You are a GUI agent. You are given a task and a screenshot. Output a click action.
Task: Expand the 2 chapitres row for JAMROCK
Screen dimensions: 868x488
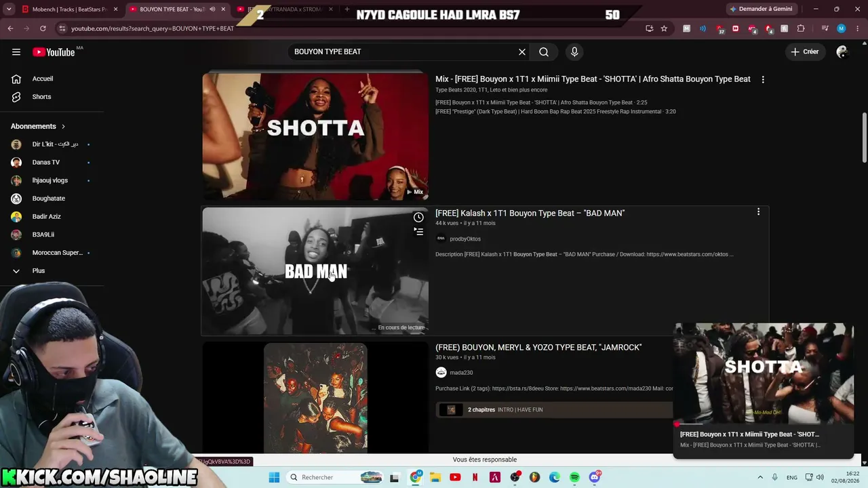(555, 409)
